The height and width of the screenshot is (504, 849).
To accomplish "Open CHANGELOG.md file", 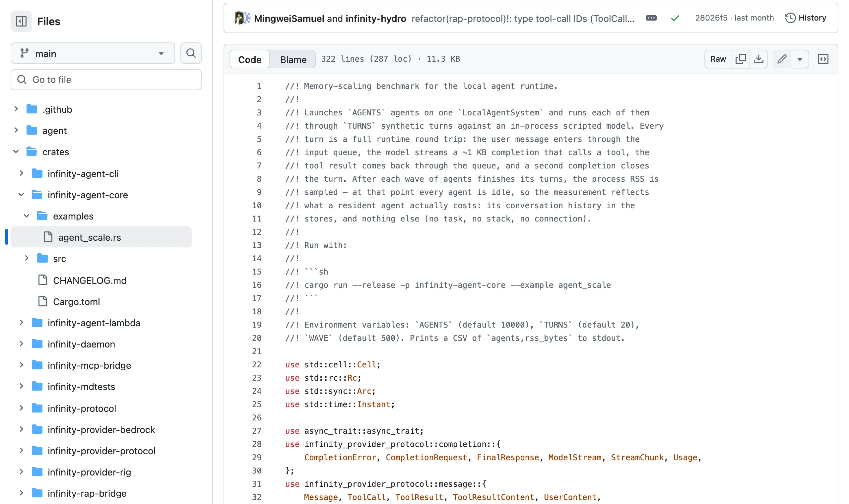I will pyautogui.click(x=90, y=281).
